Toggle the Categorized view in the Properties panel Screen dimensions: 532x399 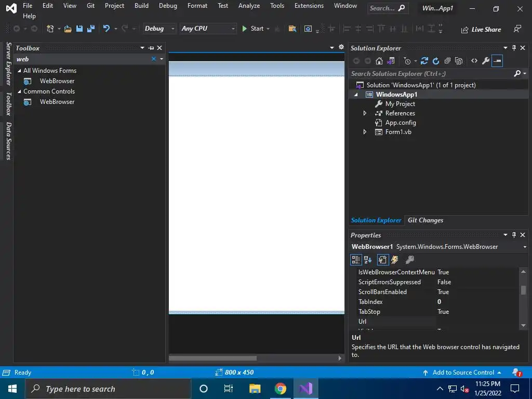tap(356, 260)
